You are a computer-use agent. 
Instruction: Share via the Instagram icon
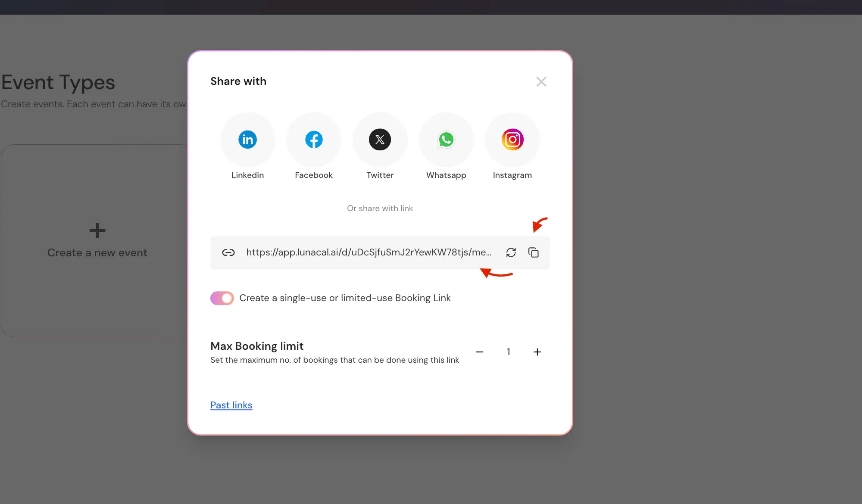512,140
